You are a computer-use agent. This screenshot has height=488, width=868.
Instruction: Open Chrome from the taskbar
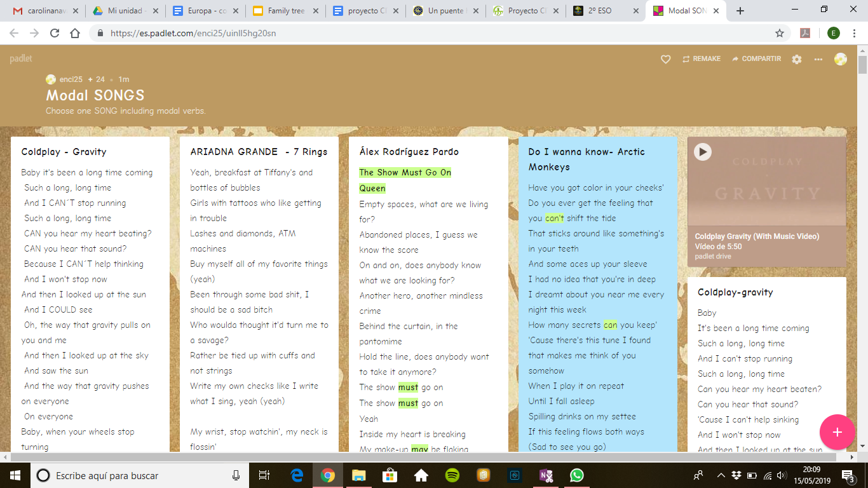tap(327, 475)
